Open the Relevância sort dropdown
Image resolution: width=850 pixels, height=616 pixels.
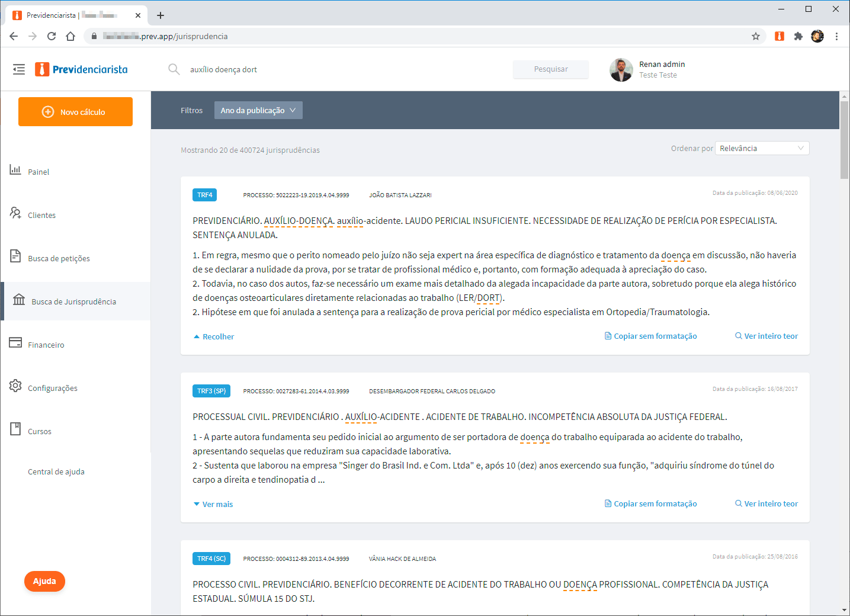coord(762,147)
